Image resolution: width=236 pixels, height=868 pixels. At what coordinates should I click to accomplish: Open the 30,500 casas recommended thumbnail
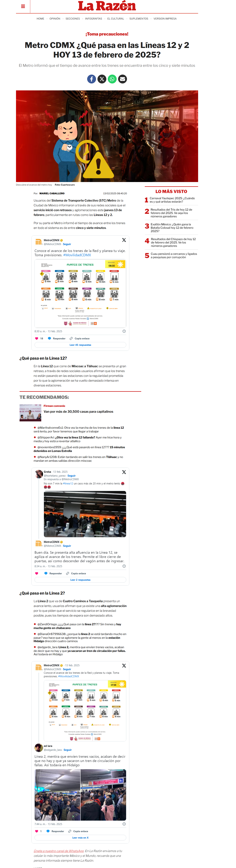click(x=30, y=413)
